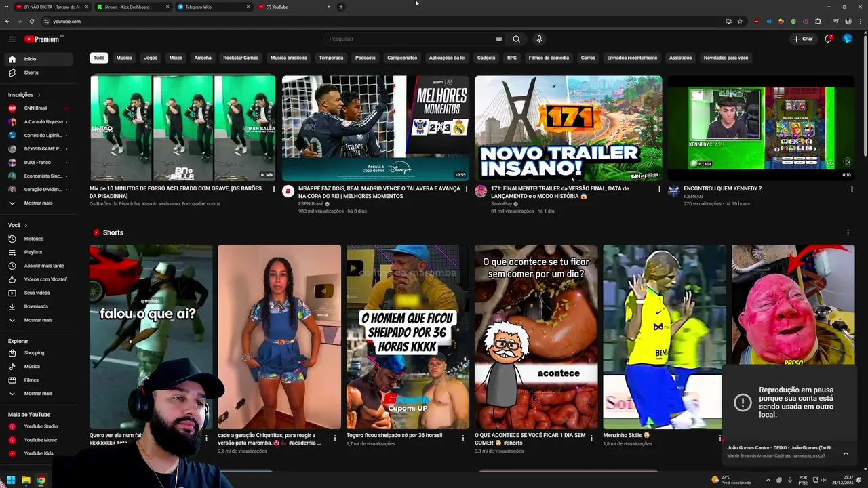The height and width of the screenshot is (488, 868).
Task: Open the Inscrições section heading
Action: pyautogui.click(x=24, y=95)
